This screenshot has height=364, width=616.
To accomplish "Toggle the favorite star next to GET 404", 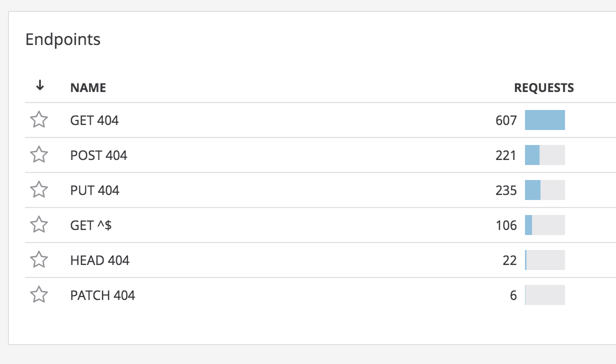I will (x=39, y=120).
